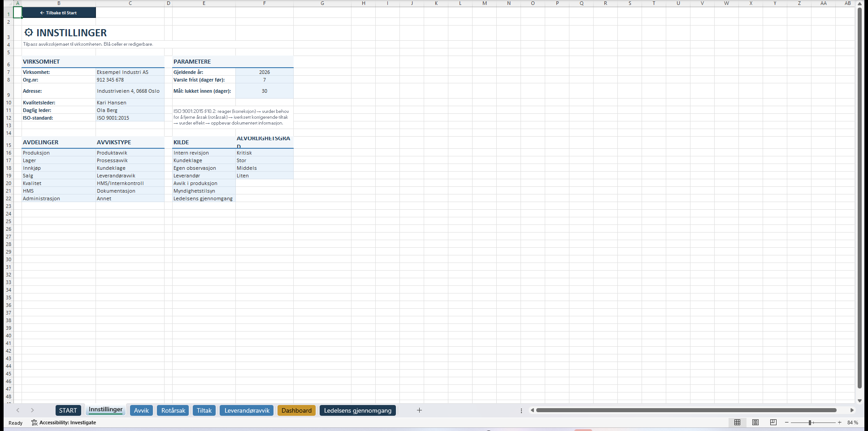Click next sheet navigation arrow
Viewport: 868px width, 431px height.
32,410
